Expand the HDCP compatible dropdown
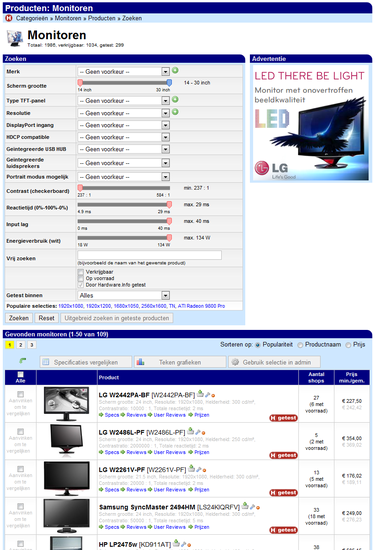This screenshot has height=550, width=376. pos(123,137)
